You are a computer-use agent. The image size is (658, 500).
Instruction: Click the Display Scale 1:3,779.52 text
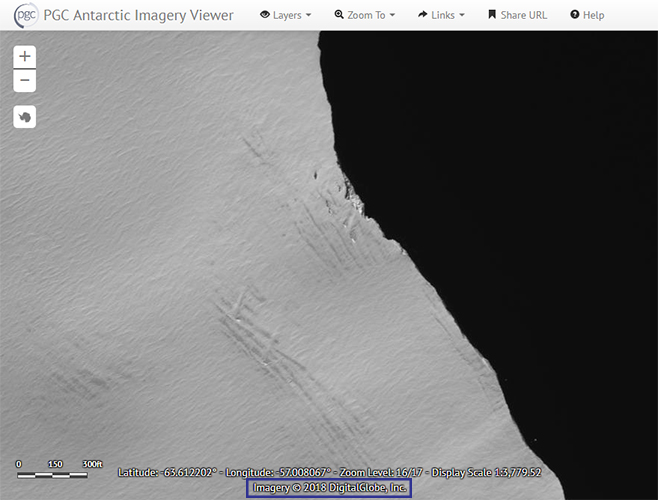[486, 472]
